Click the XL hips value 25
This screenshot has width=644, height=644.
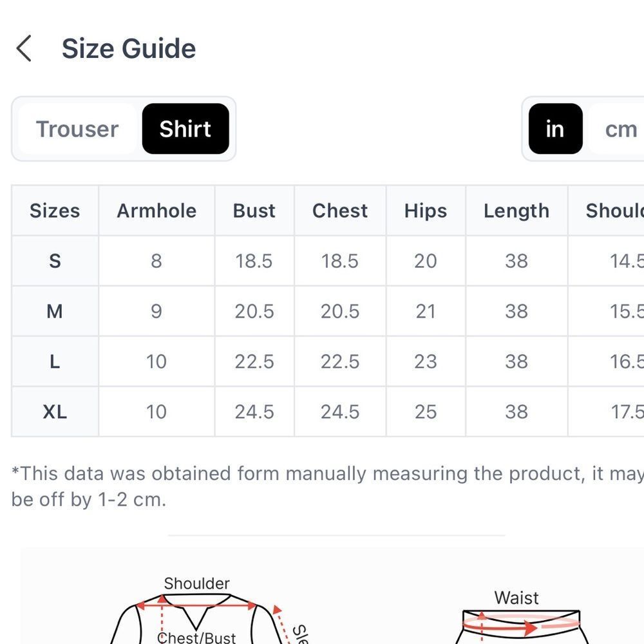[x=426, y=412]
